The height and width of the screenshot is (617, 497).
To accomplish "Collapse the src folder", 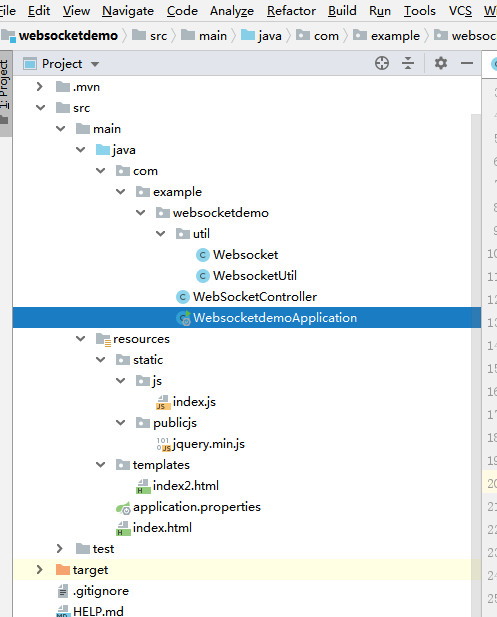I will tap(41, 107).
